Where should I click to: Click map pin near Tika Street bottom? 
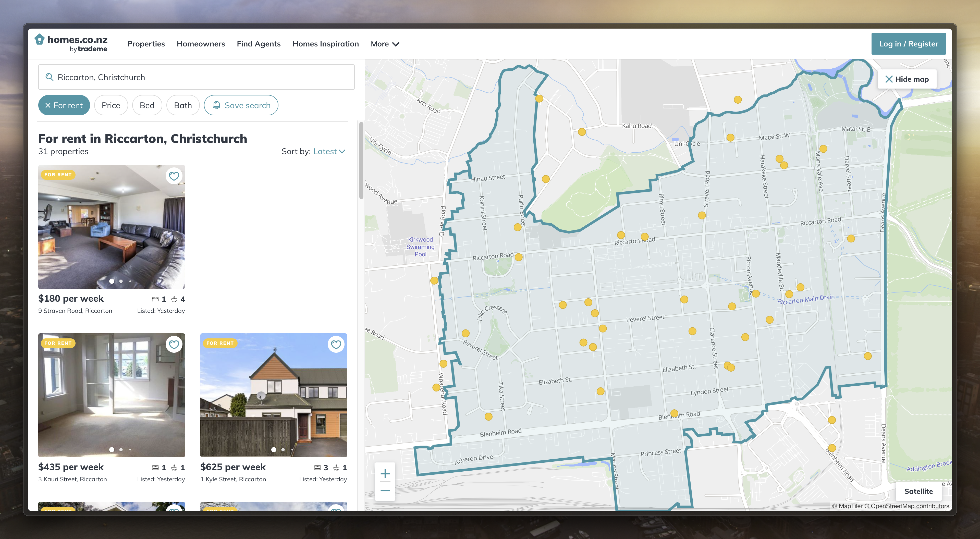pyautogui.click(x=488, y=416)
